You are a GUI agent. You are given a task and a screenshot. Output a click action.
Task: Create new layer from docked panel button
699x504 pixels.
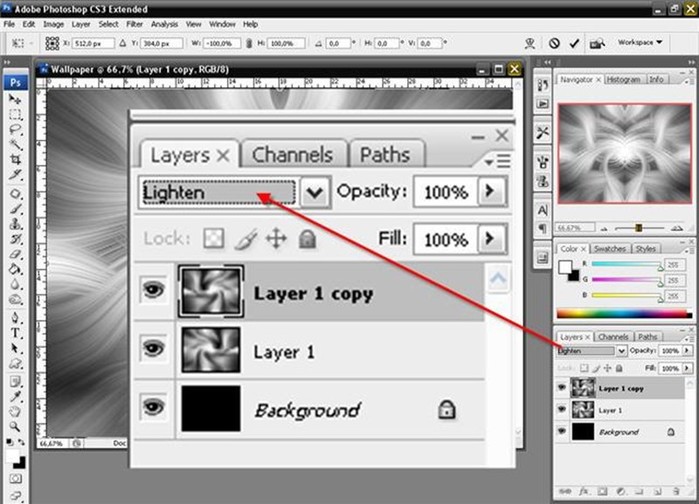click(657, 491)
